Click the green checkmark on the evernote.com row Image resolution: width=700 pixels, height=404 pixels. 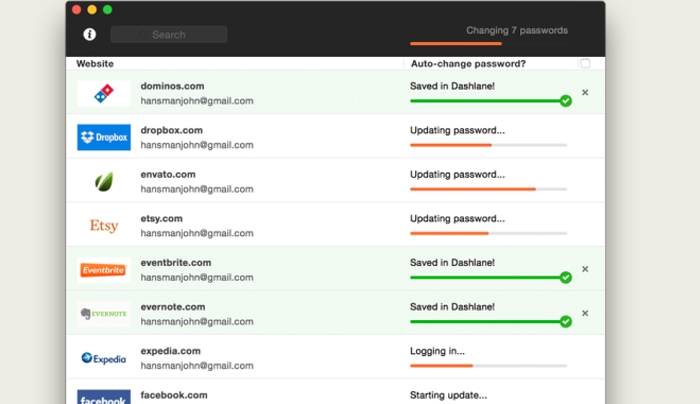pyautogui.click(x=566, y=322)
